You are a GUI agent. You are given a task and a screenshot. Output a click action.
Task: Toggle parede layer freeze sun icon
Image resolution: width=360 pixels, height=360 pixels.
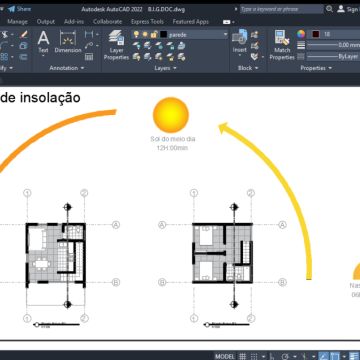coord(145,34)
